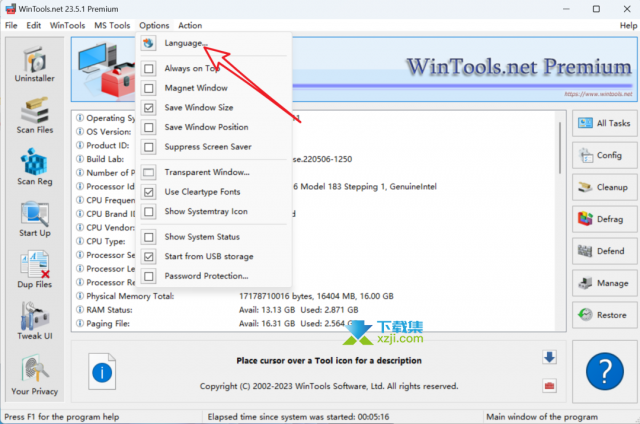Open the Edit menu

[33, 25]
